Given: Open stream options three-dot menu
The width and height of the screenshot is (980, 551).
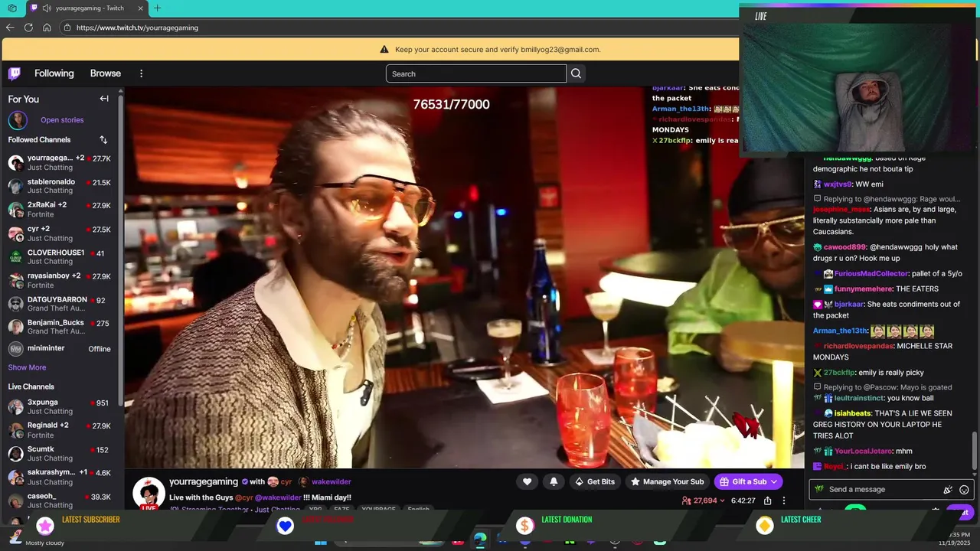Looking at the screenshot, I should (x=783, y=500).
